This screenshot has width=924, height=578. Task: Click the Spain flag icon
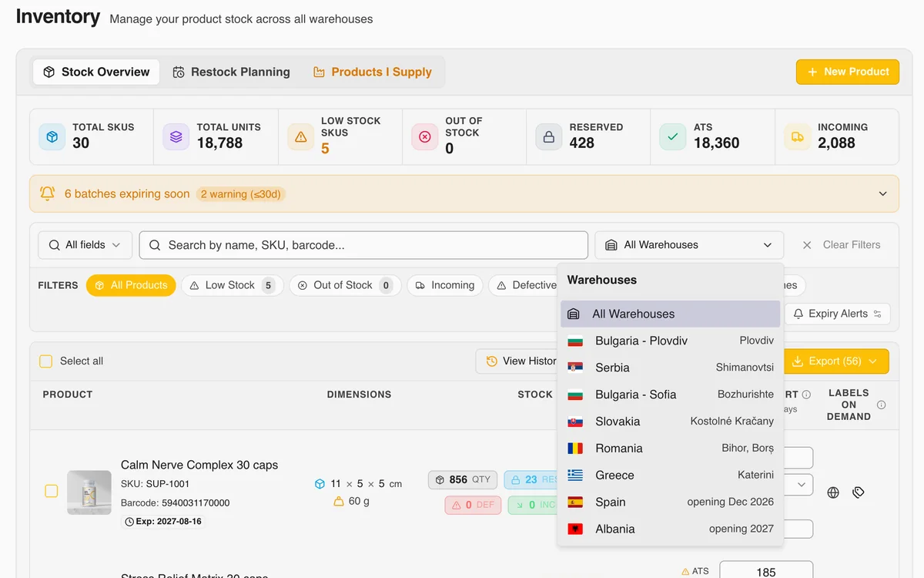[x=575, y=502]
